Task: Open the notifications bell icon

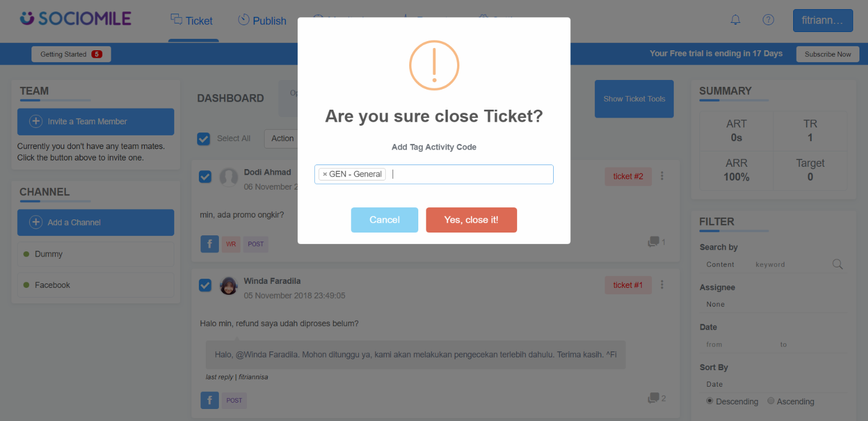Action: tap(735, 20)
